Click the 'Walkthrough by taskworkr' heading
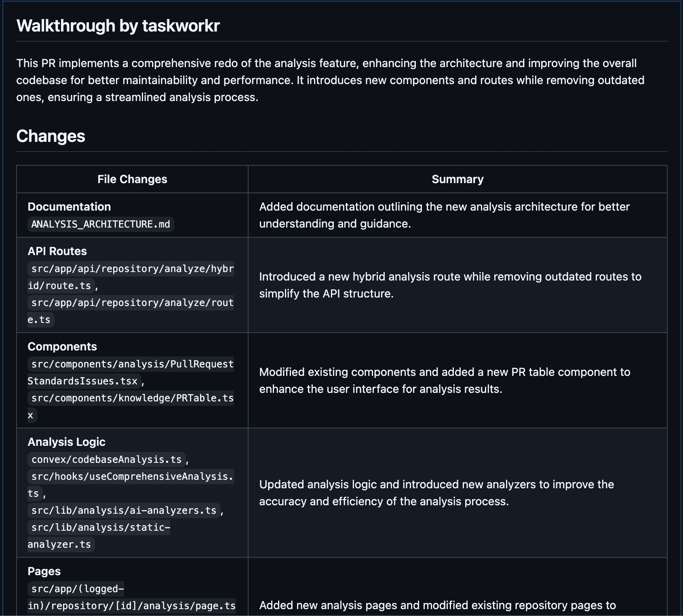 pyautogui.click(x=118, y=26)
